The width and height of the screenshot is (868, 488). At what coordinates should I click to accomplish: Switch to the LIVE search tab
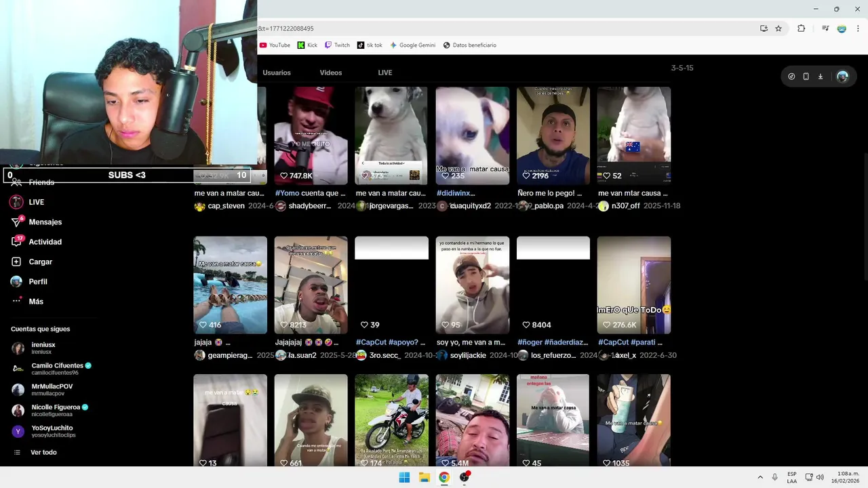[385, 73]
